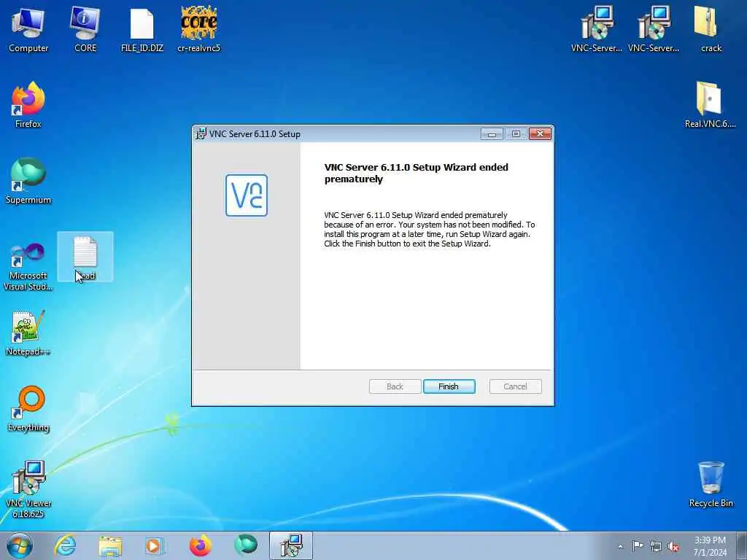Maximize the VNC Server Setup window
The image size is (747, 560).
516,134
